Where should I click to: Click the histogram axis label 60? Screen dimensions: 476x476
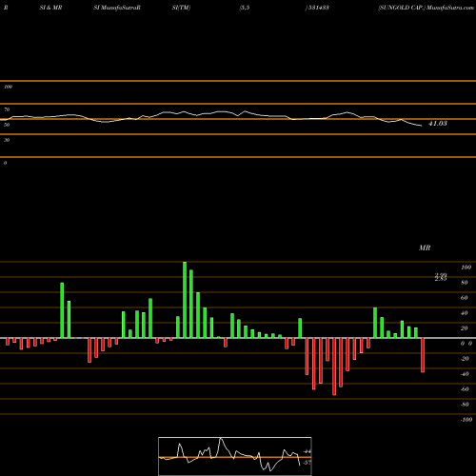pyautogui.click(x=464, y=298)
